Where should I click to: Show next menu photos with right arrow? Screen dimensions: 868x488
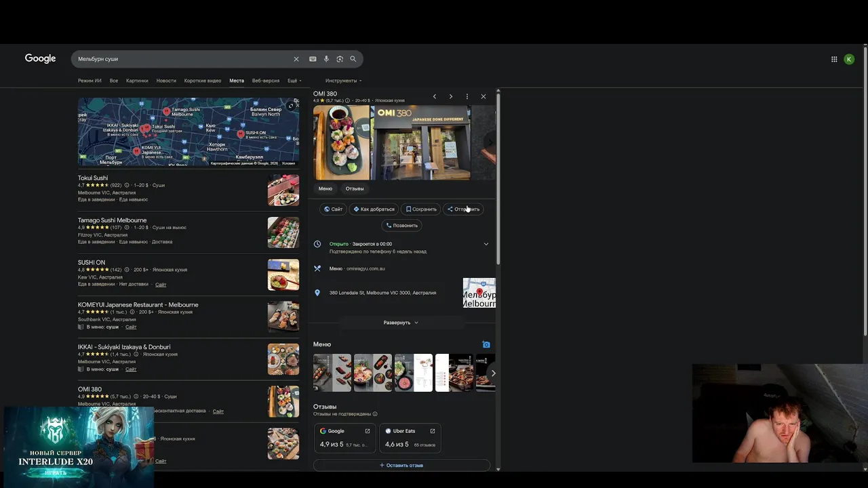click(493, 373)
